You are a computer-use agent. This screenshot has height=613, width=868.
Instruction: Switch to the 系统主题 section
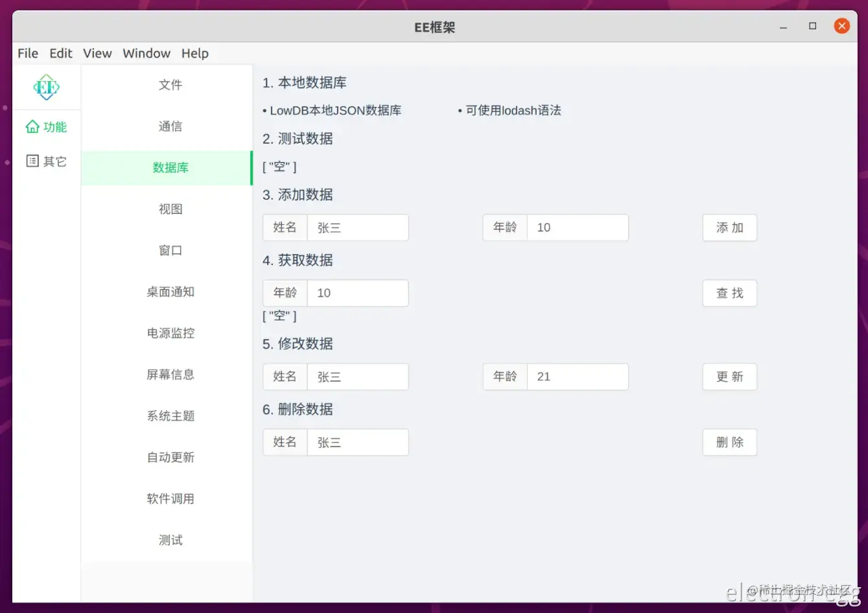click(x=167, y=416)
